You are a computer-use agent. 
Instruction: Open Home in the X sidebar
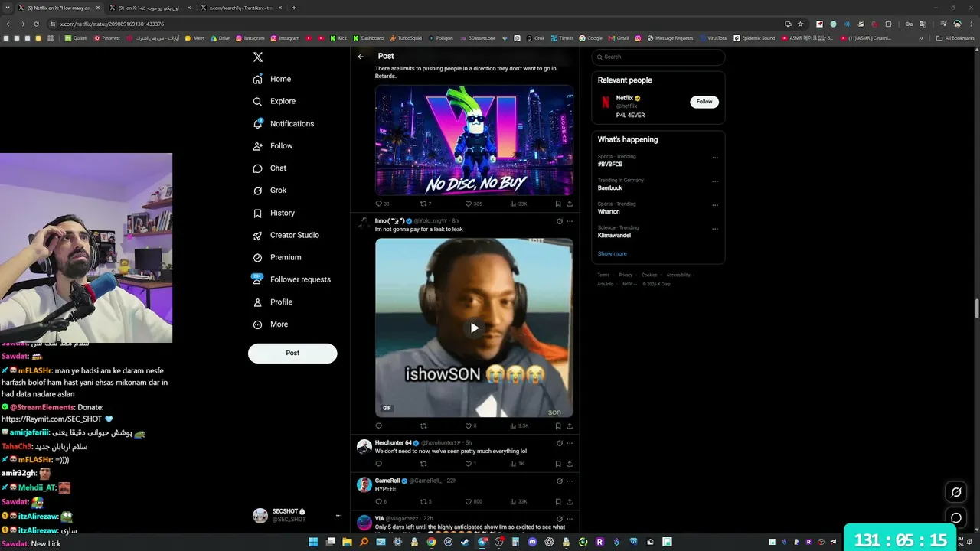click(x=272, y=79)
